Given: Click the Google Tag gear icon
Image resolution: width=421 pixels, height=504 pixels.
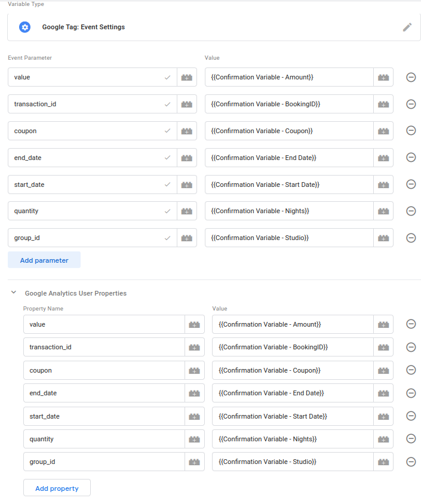Looking at the screenshot, I should 24,27.
